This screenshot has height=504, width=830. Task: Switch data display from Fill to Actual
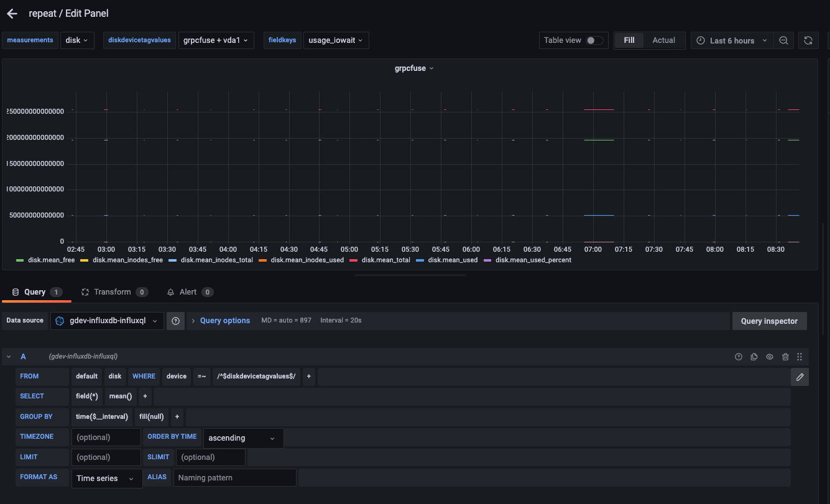pos(664,40)
